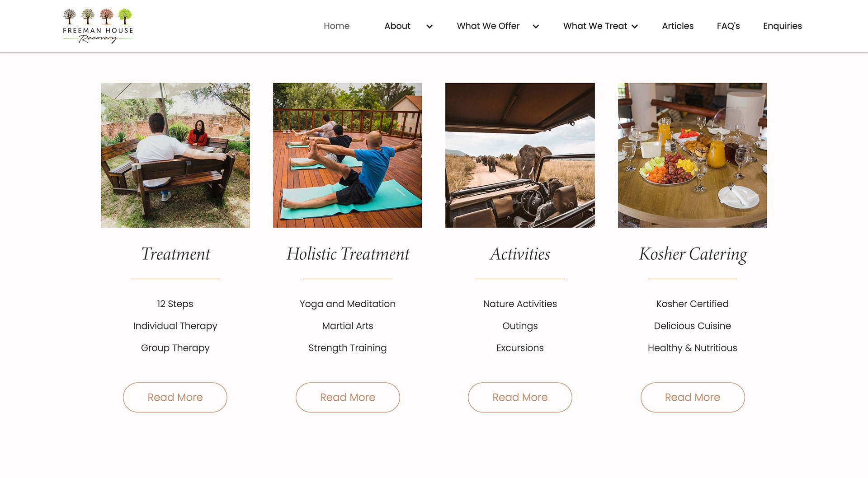Click Read More under Kosher Catering
Screen dimensions: 868x478
pos(693,398)
